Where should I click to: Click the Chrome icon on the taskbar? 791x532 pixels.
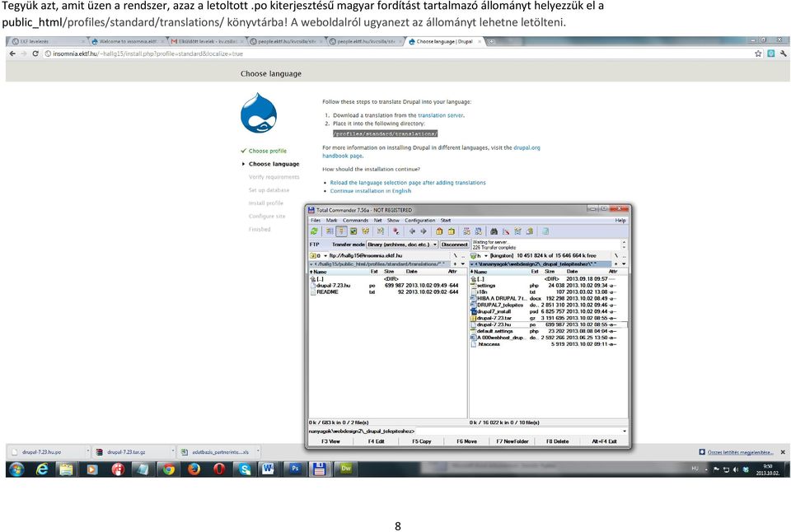point(168,469)
